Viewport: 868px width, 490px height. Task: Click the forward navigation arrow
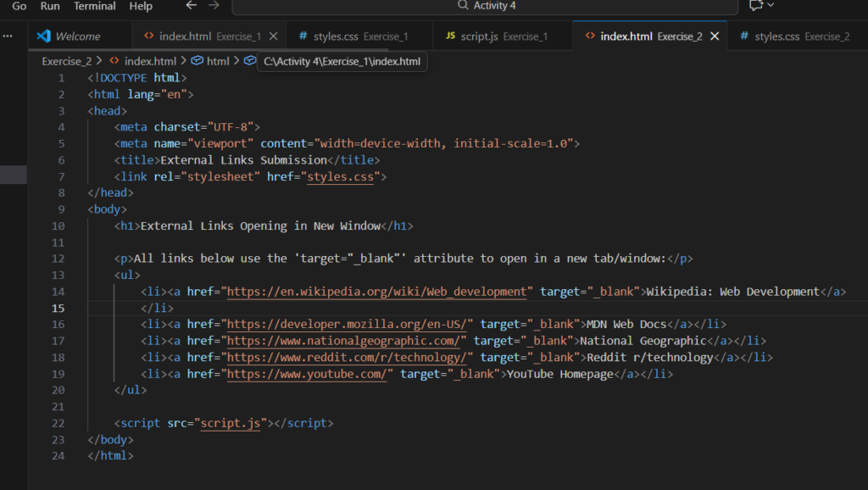[214, 6]
